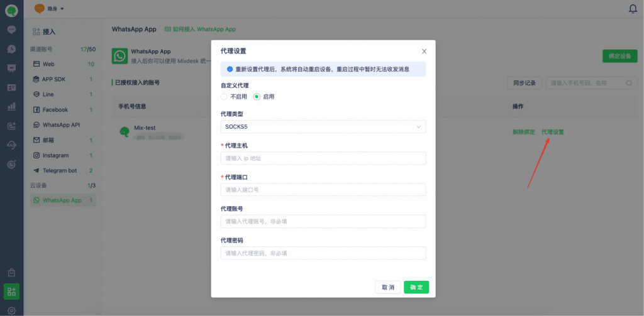Click the 取消 cancel button
Viewport: 644px width, 316px height.
[388, 287]
